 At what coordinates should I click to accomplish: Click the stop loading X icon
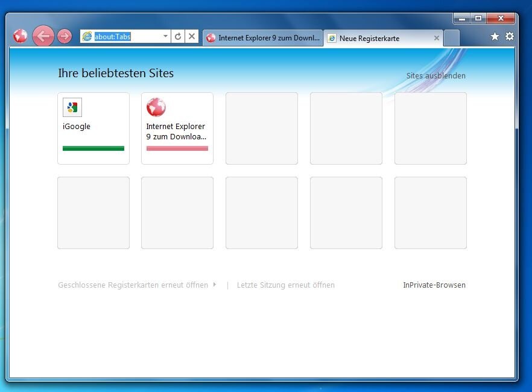pos(192,37)
